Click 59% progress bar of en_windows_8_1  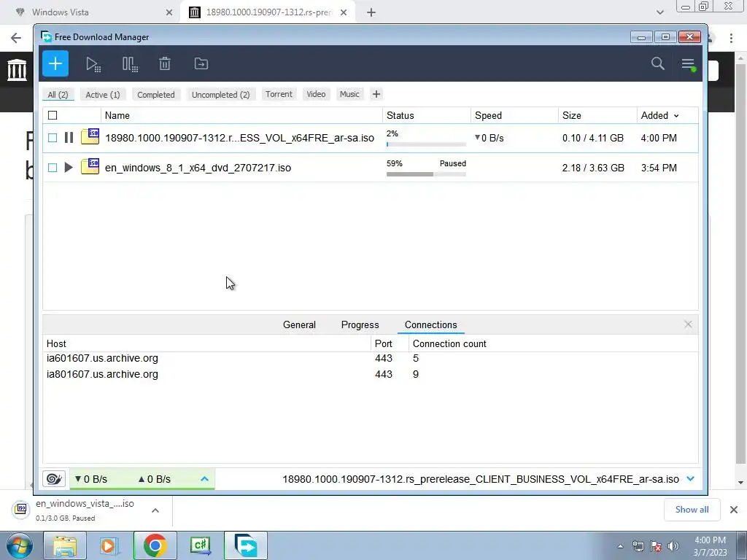pos(426,174)
